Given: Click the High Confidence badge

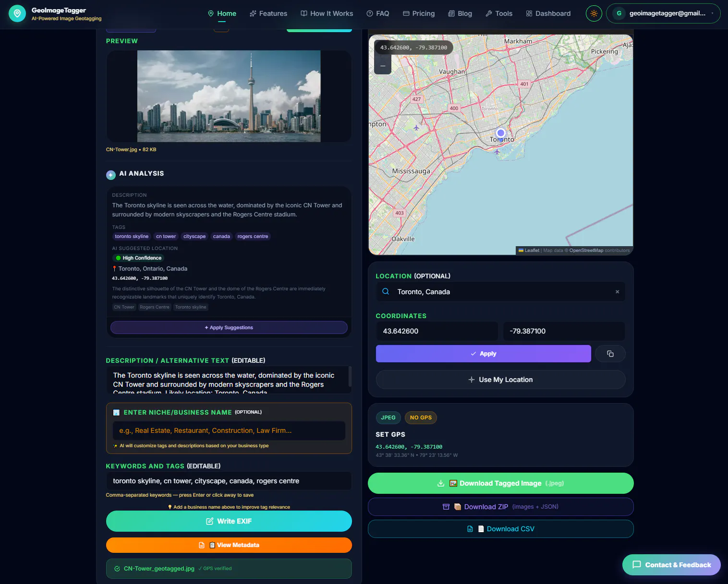Looking at the screenshot, I should pos(138,258).
